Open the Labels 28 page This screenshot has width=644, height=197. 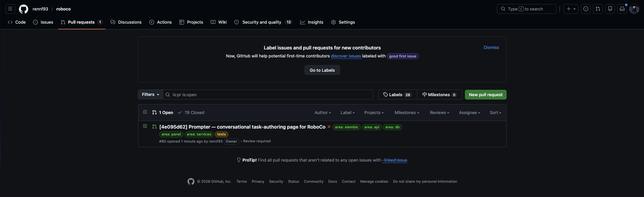[397, 95]
